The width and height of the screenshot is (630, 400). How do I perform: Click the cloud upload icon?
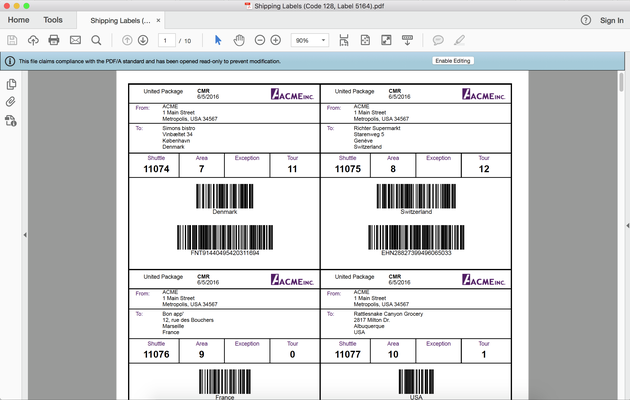click(x=33, y=40)
